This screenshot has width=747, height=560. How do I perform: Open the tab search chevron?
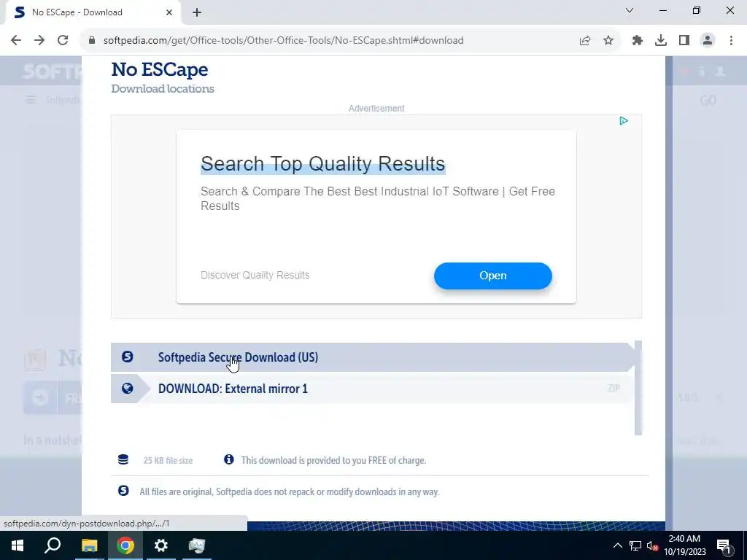(630, 10)
